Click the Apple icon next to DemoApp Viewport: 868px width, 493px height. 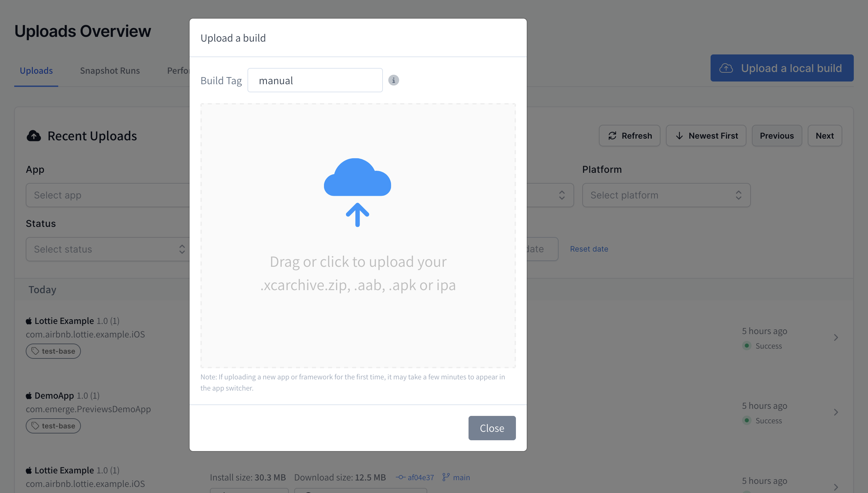tap(29, 396)
